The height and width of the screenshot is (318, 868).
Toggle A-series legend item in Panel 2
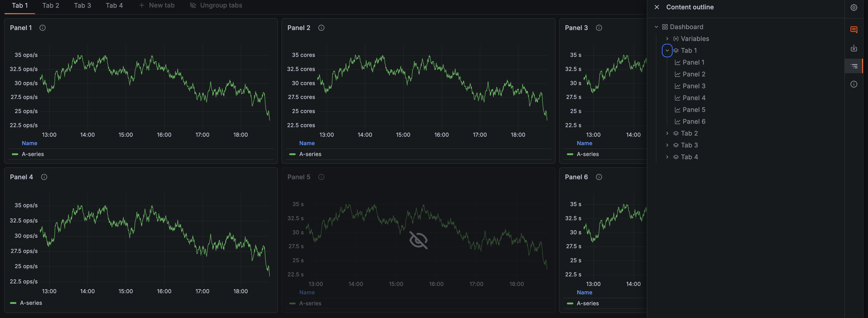[310, 154]
